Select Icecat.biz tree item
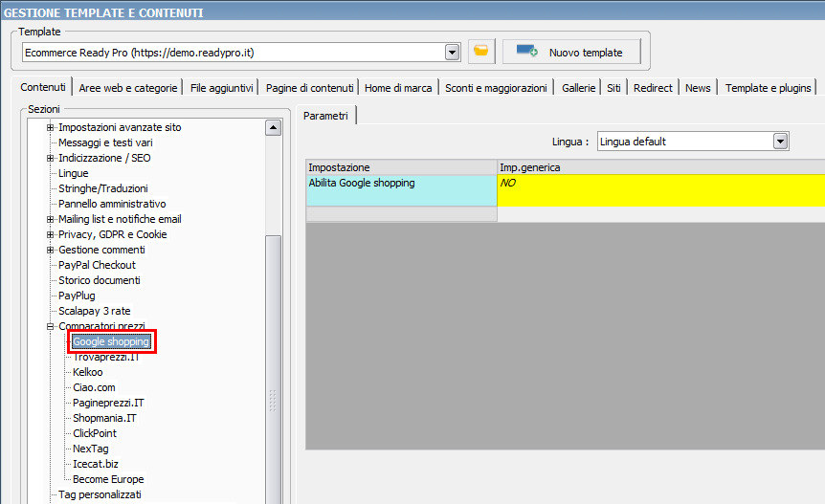825x504 pixels. point(96,464)
